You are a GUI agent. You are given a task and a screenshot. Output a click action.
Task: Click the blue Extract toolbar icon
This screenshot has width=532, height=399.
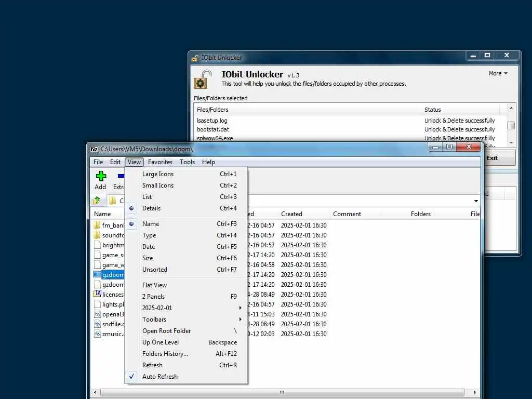tap(121, 176)
